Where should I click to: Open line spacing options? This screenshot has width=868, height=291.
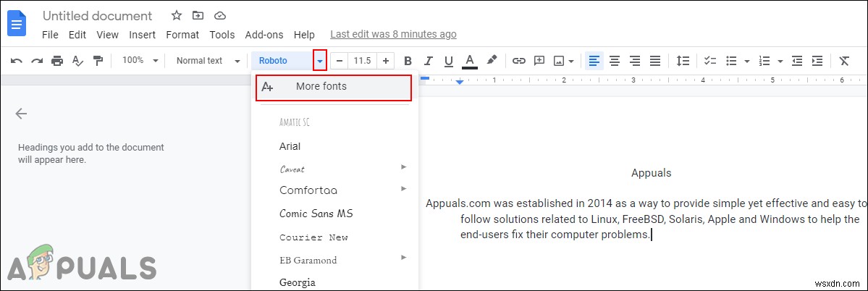pyautogui.click(x=683, y=61)
